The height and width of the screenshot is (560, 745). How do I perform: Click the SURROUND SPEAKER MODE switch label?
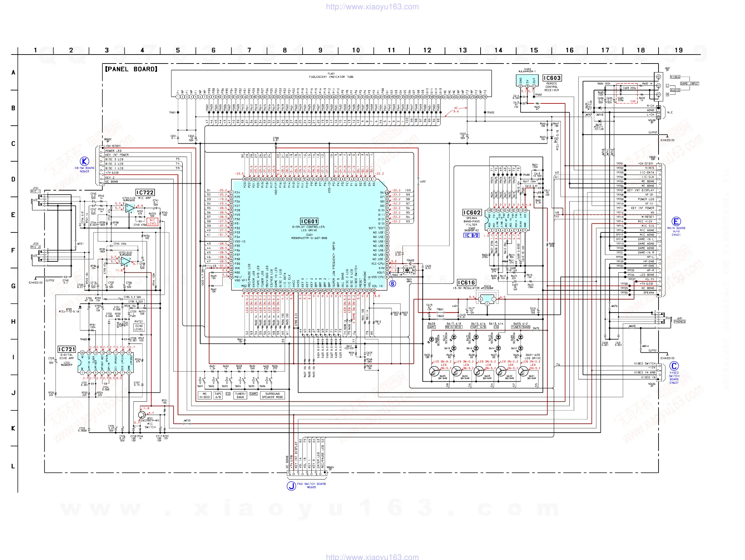[272, 395]
